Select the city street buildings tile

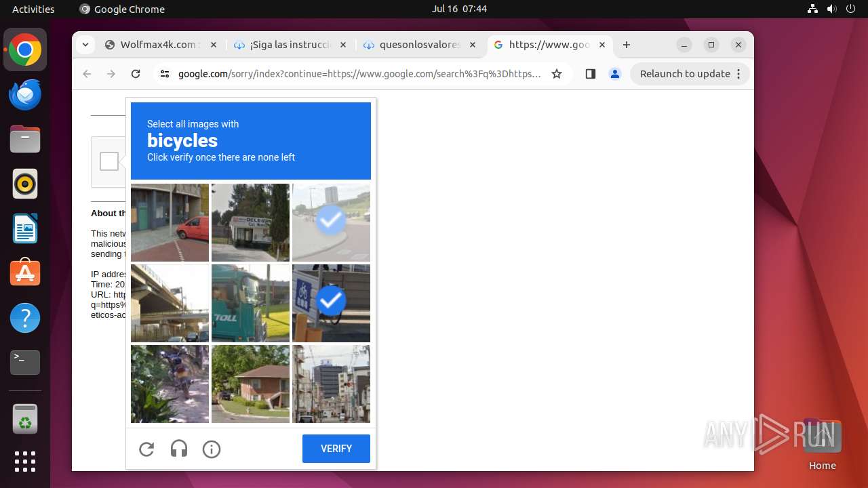(331, 384)
